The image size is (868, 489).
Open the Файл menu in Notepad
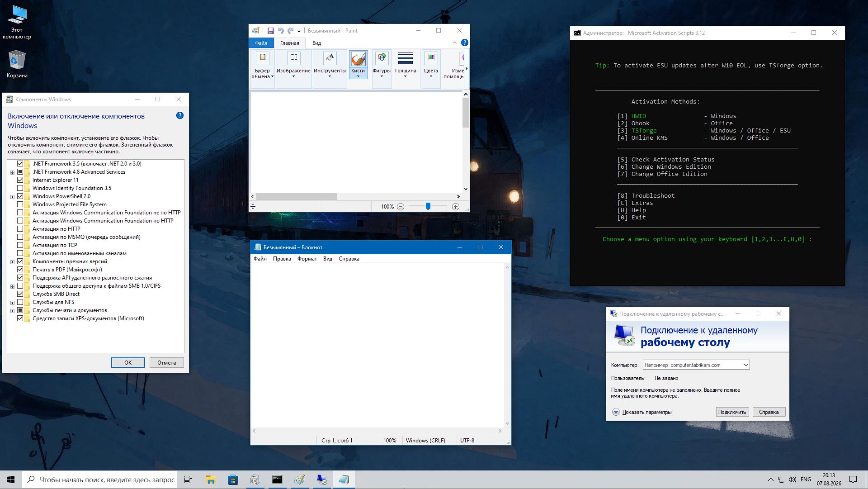point(260,259)
